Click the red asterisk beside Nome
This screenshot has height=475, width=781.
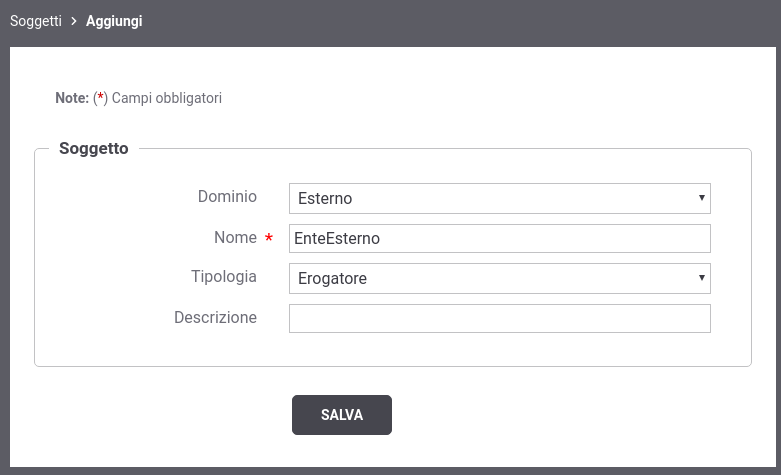pos(268,238)
